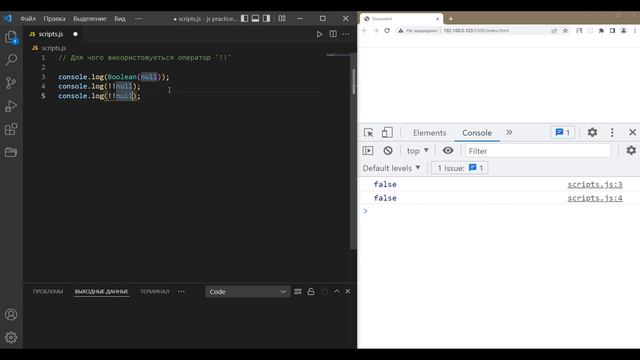This screenshot has height=360, width=640.
Task: Open the Source Control view
Action: [x=11, y=83]
